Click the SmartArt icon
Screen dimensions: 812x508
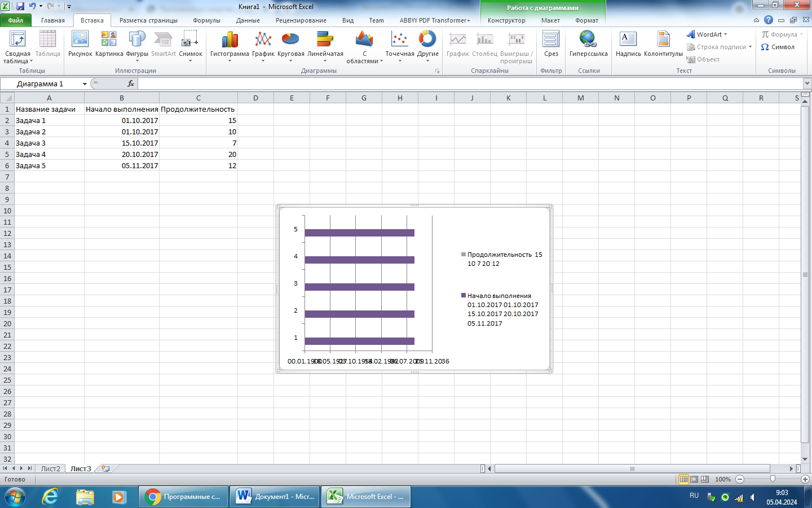164,44
